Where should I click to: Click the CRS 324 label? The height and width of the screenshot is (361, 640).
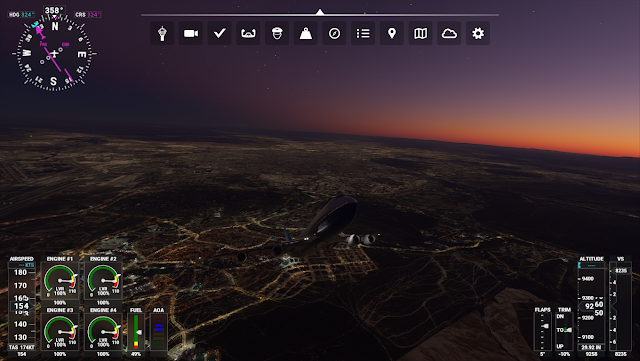click(87, 15)
